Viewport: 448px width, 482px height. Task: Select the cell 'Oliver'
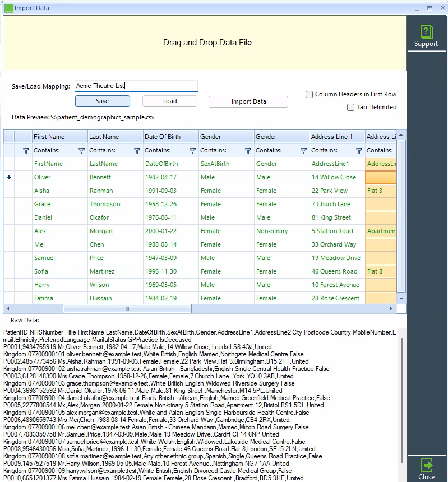point(60,177)
